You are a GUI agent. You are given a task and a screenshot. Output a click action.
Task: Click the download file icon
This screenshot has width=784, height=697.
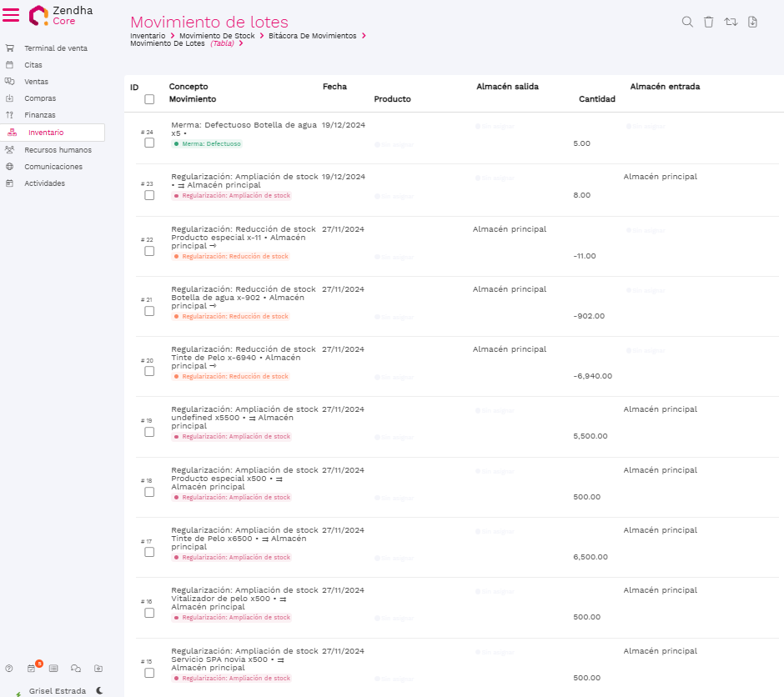tap(752, 23)
